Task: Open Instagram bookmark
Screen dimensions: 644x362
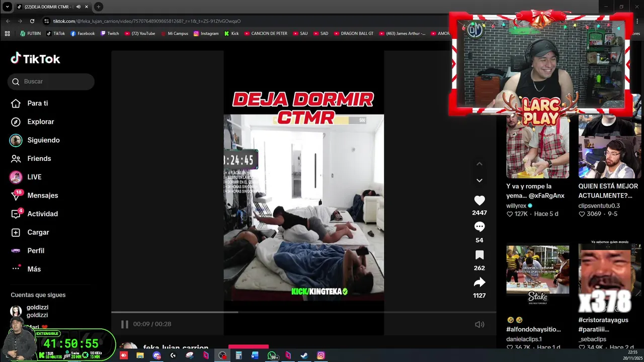Action: pos(206,34)
